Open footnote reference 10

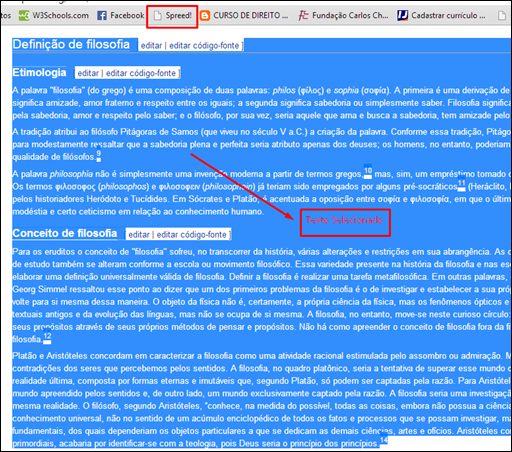click(x=368, y=171)
